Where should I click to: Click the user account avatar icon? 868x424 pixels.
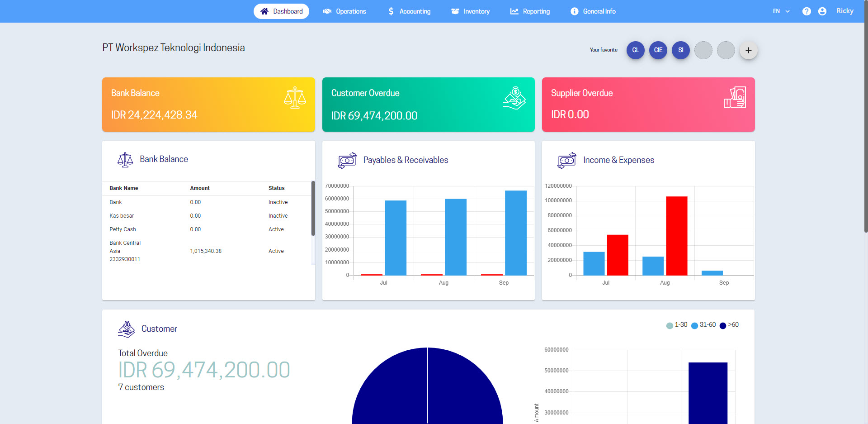pyautogui.click(x=822, y=11)
